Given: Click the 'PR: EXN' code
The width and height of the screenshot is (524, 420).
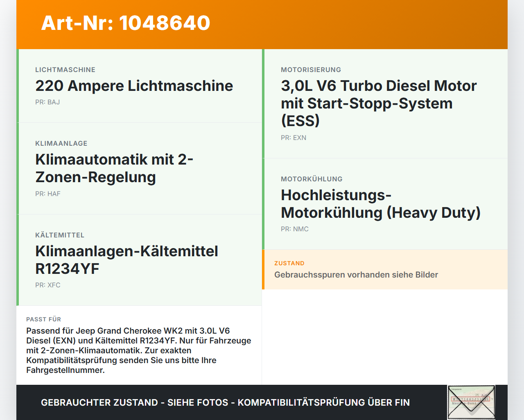Looking at the screenshot, I should coord(294,138).
